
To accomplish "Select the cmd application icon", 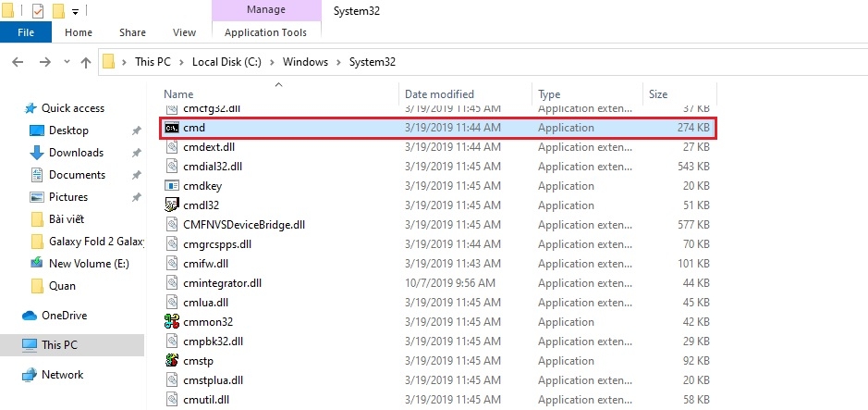I will (172, 128).
